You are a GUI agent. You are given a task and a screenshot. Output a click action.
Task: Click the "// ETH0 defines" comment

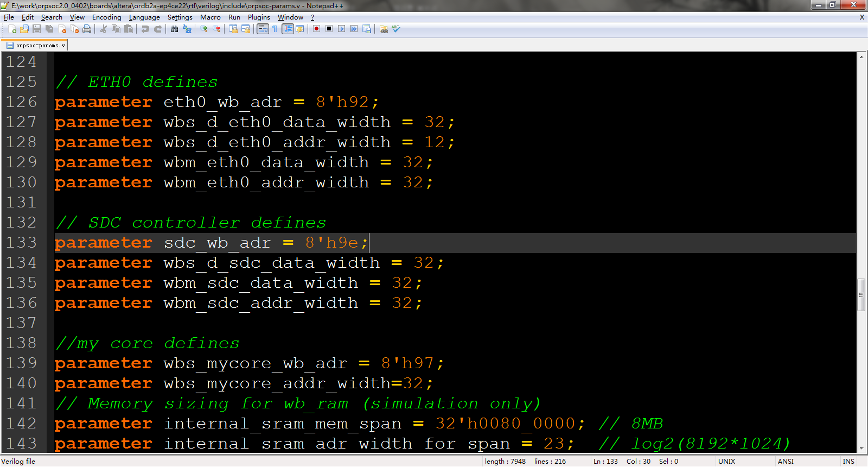(x=136, y=82)
